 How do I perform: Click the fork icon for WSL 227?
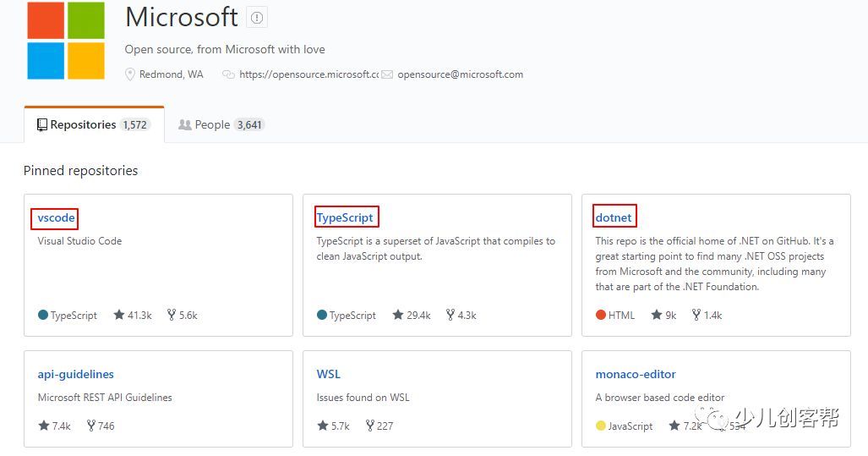pyautogui.click(x=370, y=426)
